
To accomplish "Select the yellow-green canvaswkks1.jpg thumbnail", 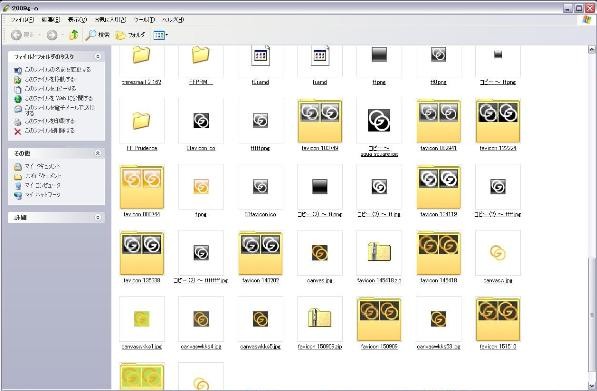I will click(142, 319).
